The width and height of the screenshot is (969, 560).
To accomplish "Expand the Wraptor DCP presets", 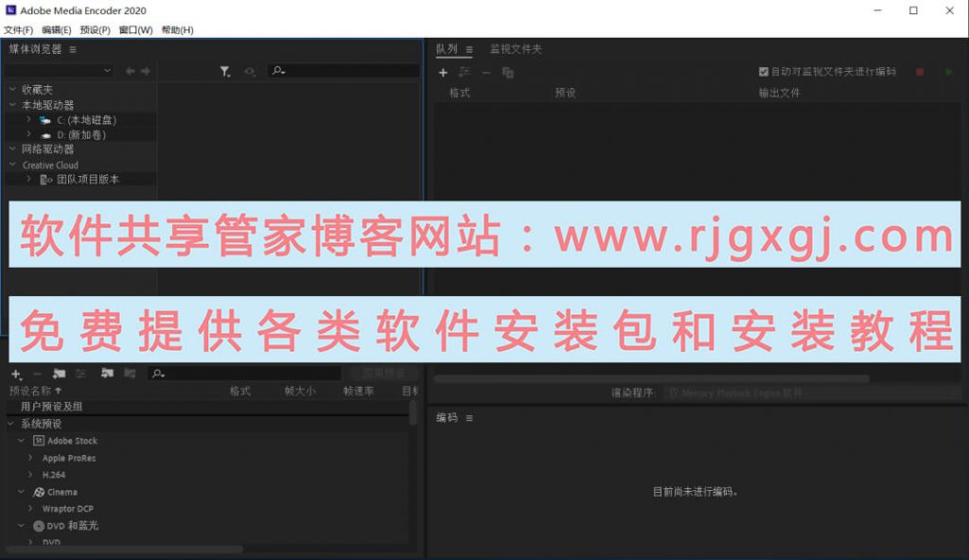I will coord(30,509).
